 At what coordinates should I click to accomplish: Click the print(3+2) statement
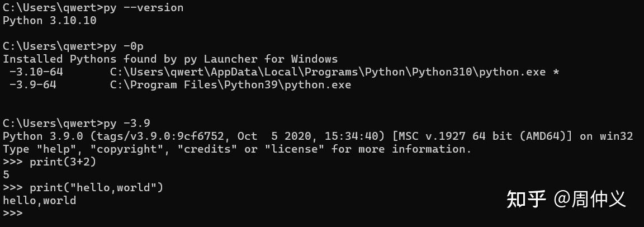pyautogui.click(x=63, y=162)
